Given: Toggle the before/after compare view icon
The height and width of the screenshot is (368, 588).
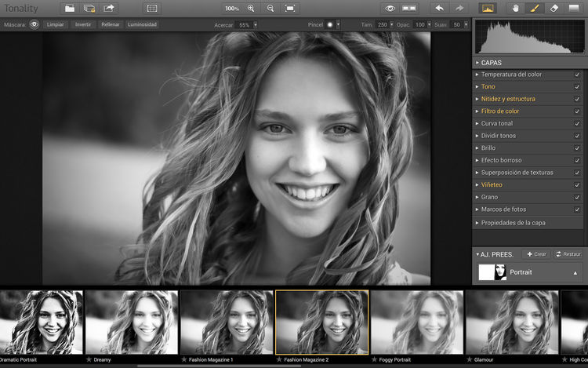Looking at the screenshot, I should click(x=409, y=9).
